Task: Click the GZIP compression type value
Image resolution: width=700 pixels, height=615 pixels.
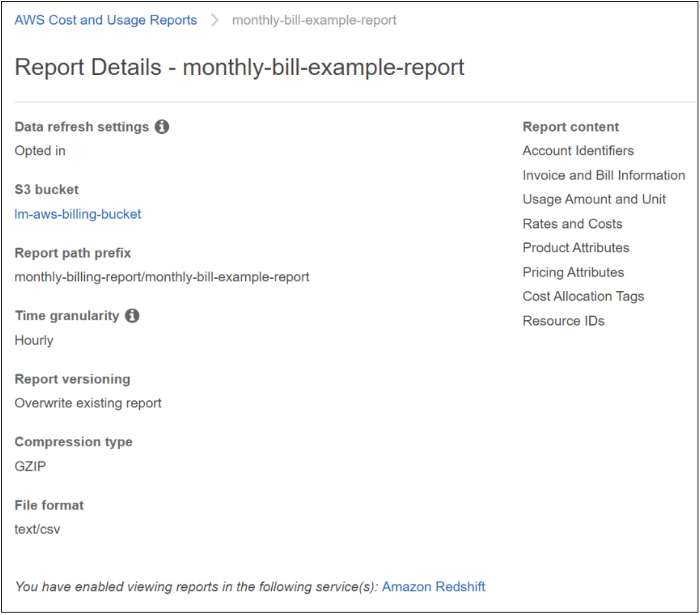Action: coord(30,466)
